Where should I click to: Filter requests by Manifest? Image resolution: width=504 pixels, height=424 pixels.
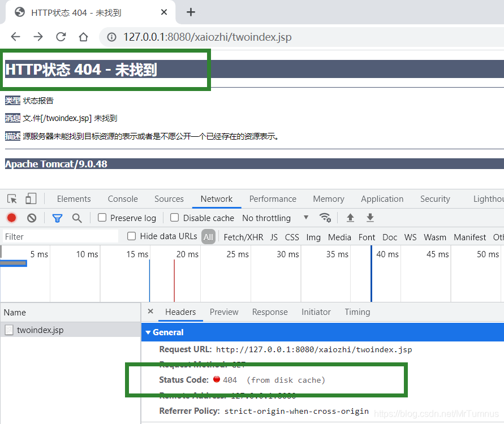470,237
